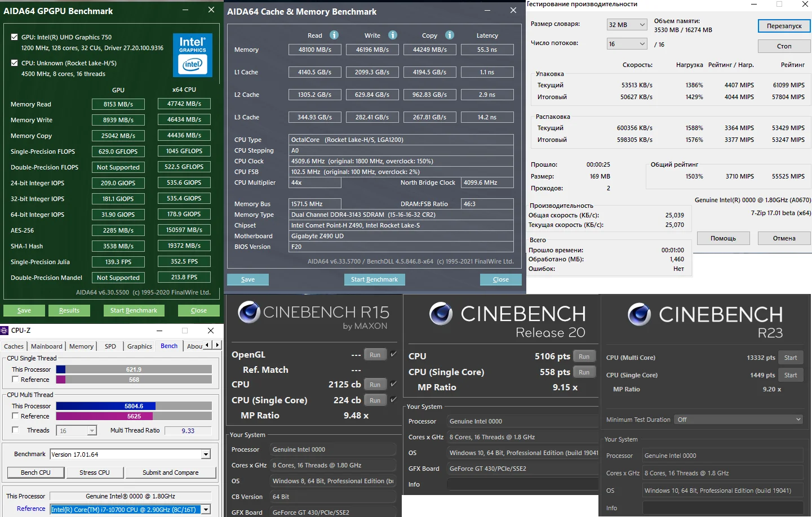812x517 pixels.
Task: Click the Info field in Cinebench R20
Action: [x=522, y=484]
